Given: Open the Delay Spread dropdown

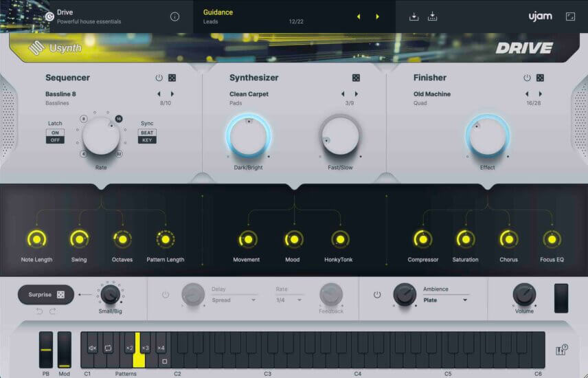Looking at the screenshot, I should tap(234, 300).
